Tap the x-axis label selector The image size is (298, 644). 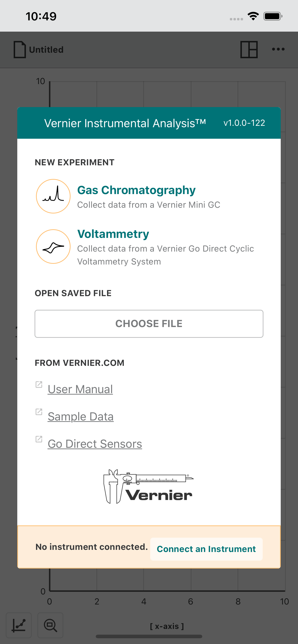(167, 626)
